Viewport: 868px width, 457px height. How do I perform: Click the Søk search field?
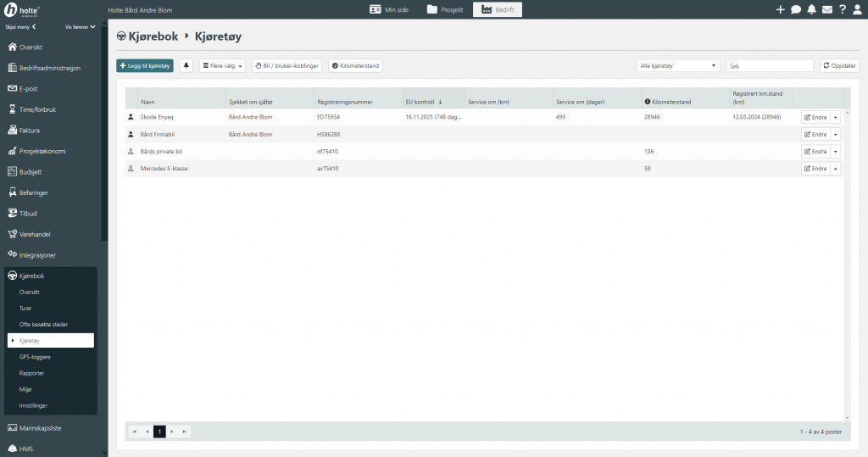coord(770,65)
